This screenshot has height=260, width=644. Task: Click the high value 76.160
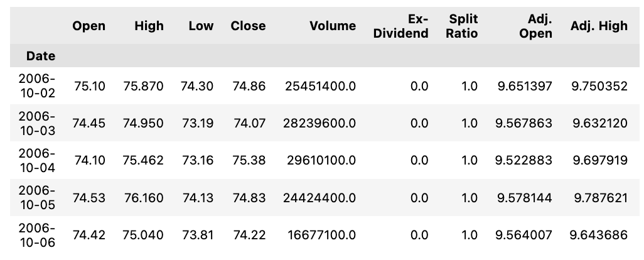coord(144,198)
